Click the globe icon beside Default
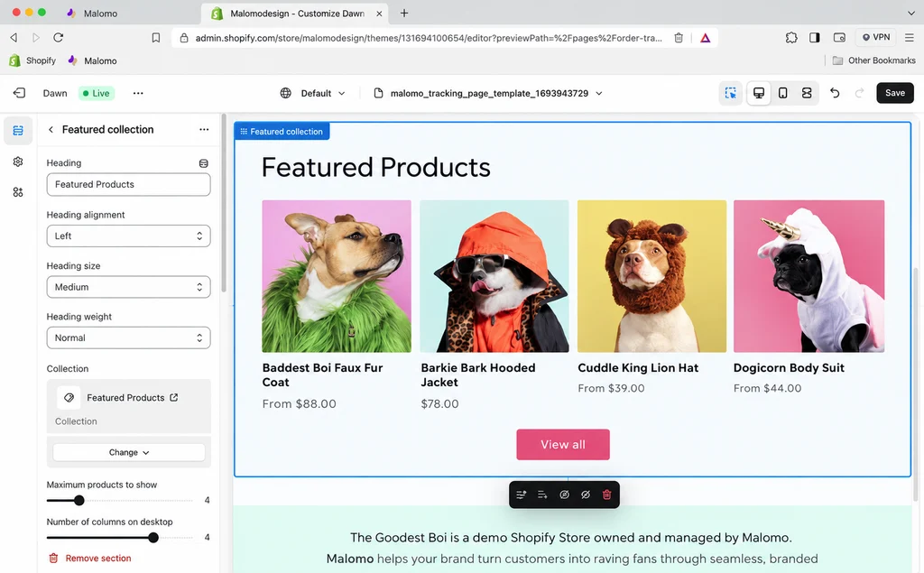The image size is (924, 573). point(286,93)
